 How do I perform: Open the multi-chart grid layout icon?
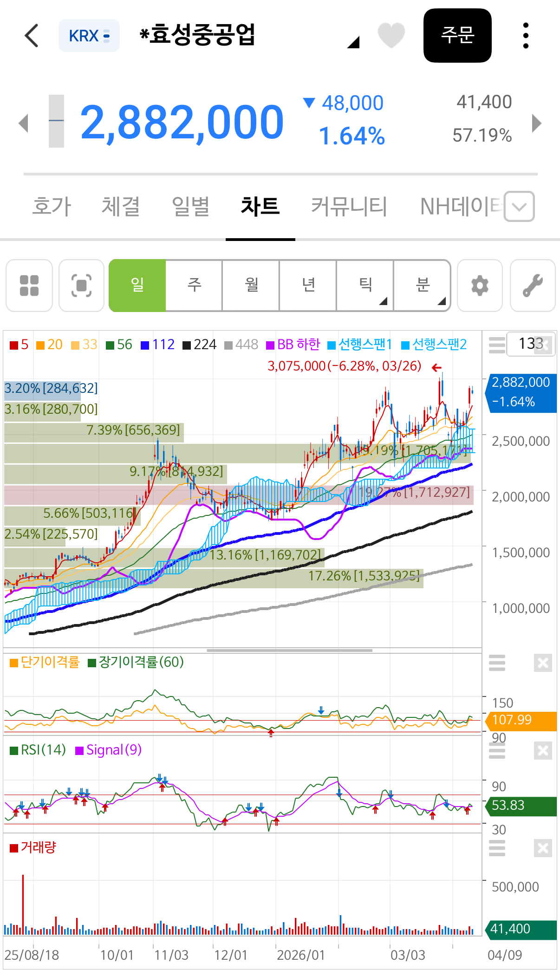tap(29, 286)
